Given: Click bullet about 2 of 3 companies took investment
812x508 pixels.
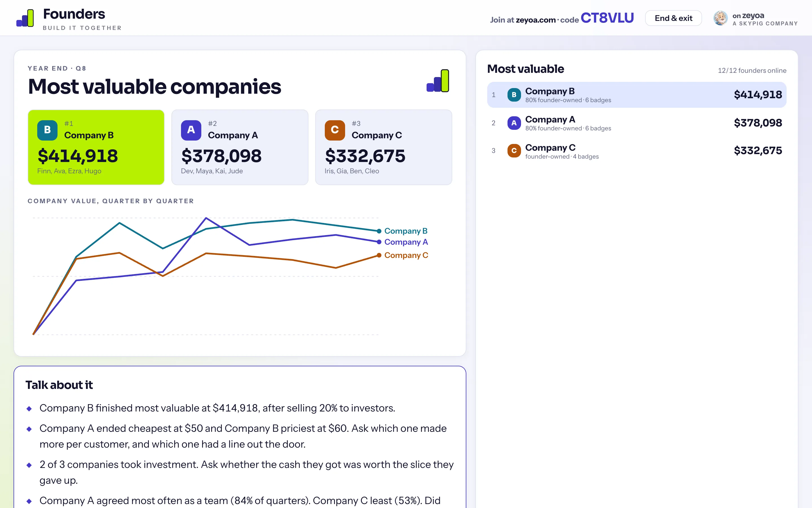Looking at the screenshot, I should click(x=246, y=472).
